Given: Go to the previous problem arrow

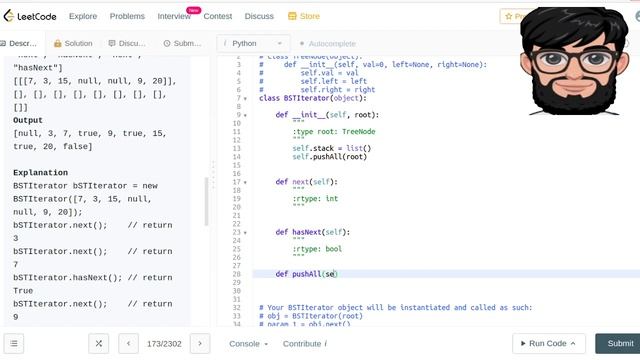Looking at the screenshot, I should pyautogui.click(x=128, y=344).
